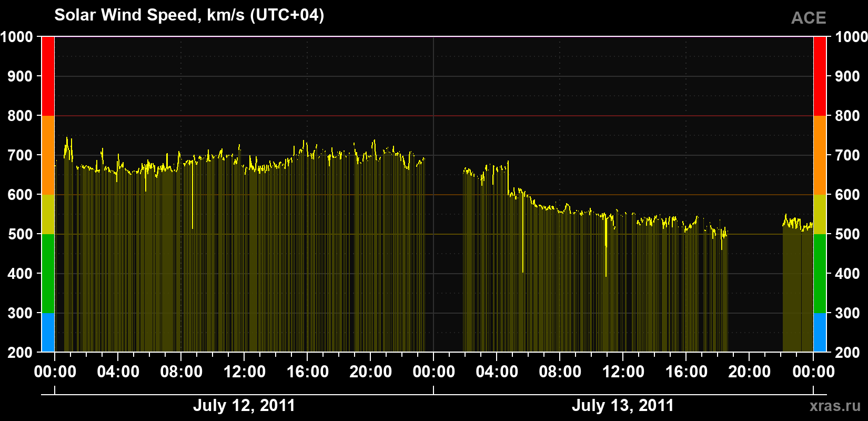Open the xras.ru source watermark link
Screen dimensions: 868x421
(x=835, y=406)
